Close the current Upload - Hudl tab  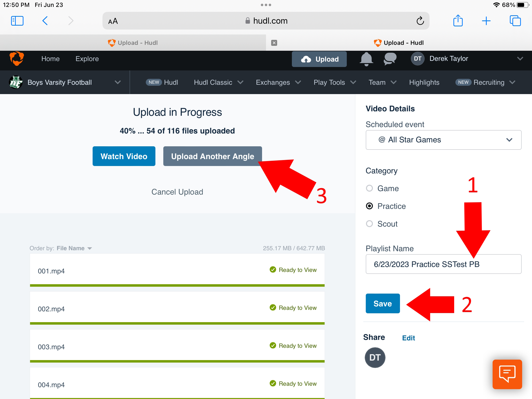pos(274,43)
